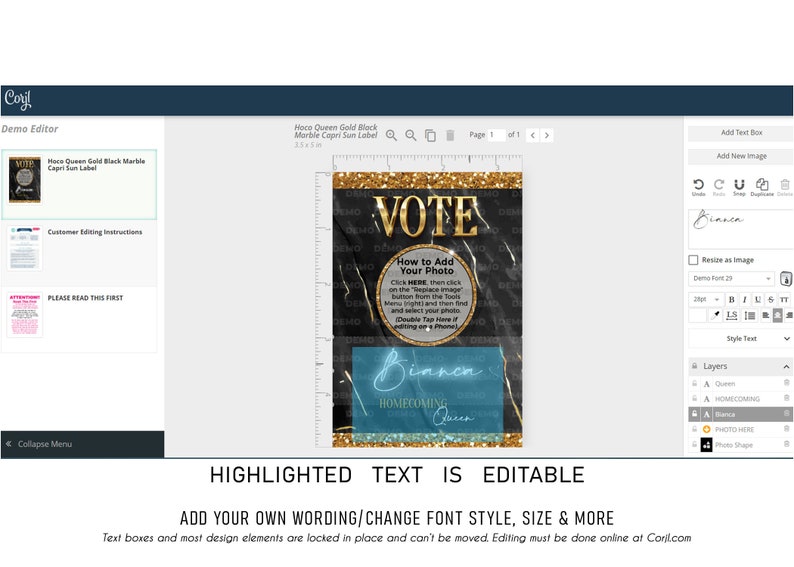The image size is (794, 567).
Task: Toggle bold formatting
Action: (x=731, y=300)
